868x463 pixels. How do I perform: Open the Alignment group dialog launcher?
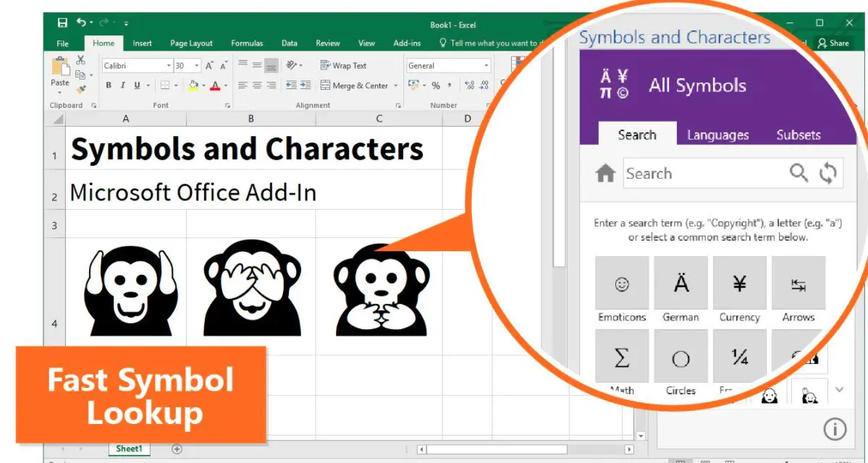(x=398, y=105)
